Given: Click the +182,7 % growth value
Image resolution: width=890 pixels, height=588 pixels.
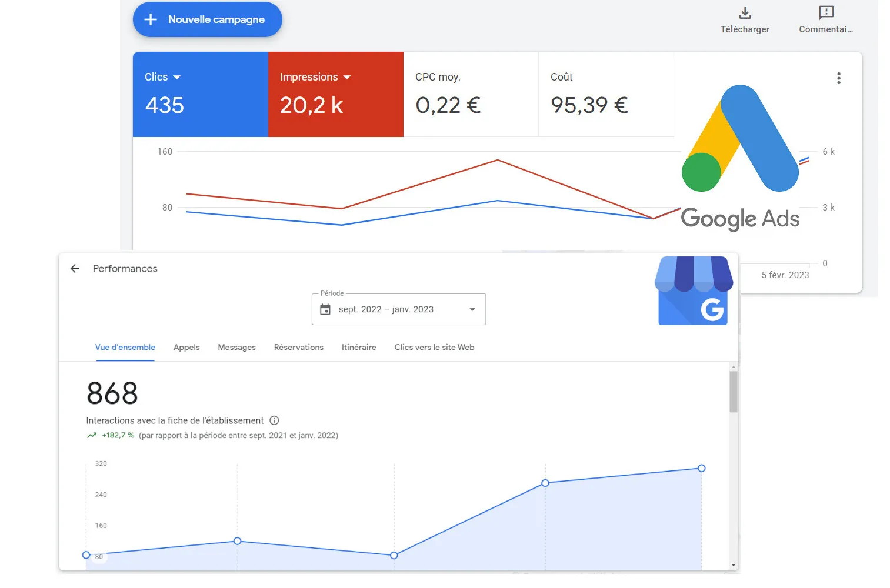Looking at the screenshot, I should point(118,436).
